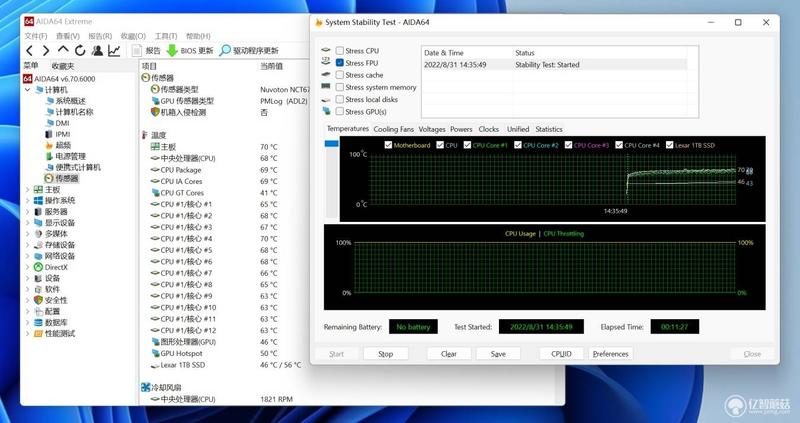
Task: Click 驱动程序更新 driver update button
Action: [249, 51]
